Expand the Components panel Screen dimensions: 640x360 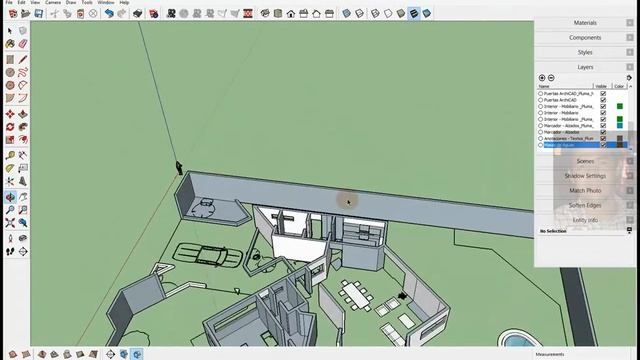click(585, 38)
